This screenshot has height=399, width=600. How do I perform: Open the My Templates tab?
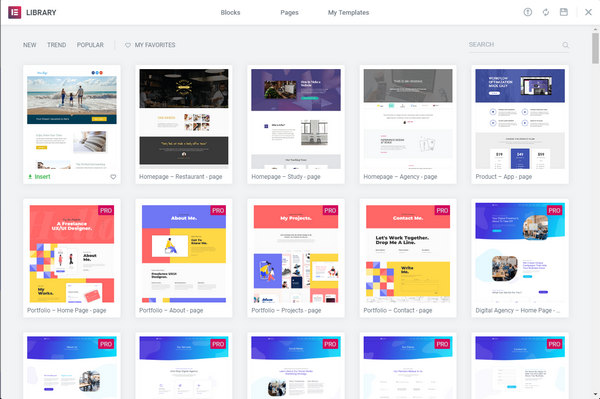point(348,13)
